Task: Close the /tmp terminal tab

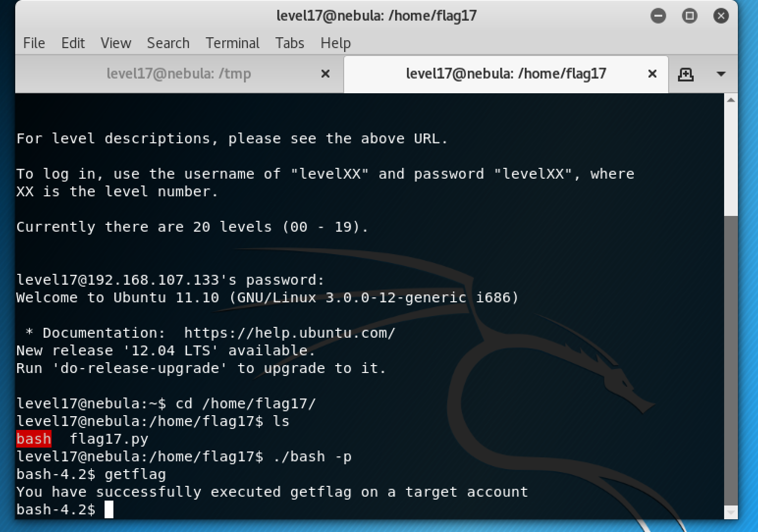Action: point(325,74)
